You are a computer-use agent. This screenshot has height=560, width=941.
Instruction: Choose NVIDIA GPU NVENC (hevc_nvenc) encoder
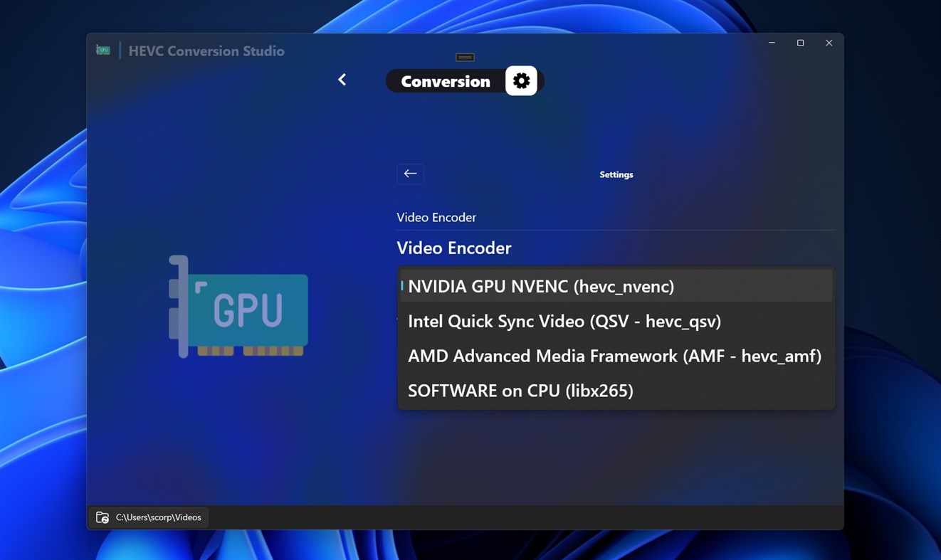click(x=616, y=286)
